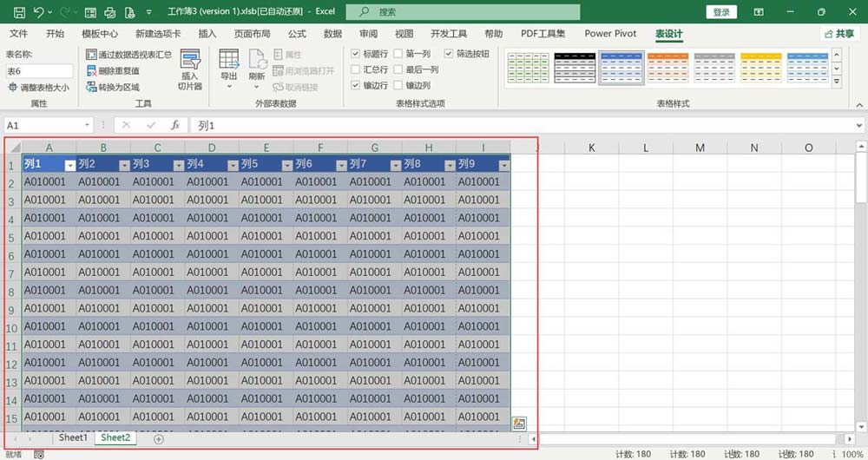Summarize with PivotTable (通过数据透视表汇总)
This screenshot has width=868, height=460.
coord(128,54)
